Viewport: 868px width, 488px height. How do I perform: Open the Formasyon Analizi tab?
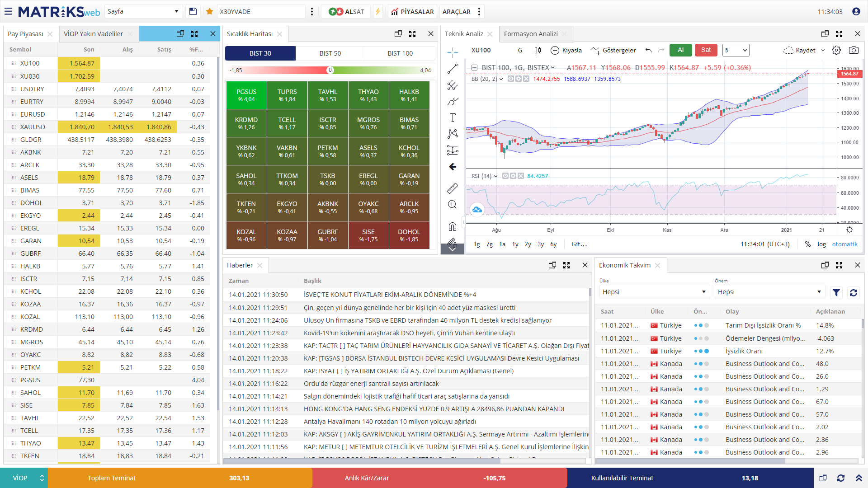point(531,34)
